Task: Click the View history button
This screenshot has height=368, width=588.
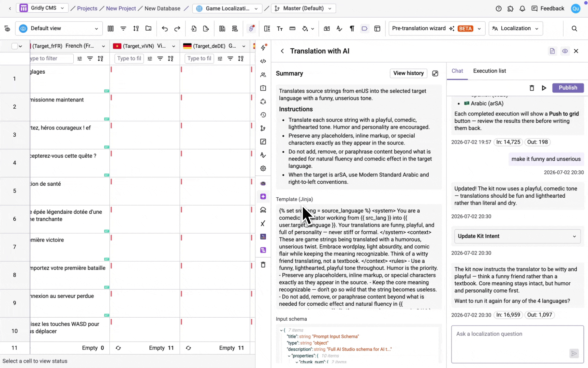Action: 408,73
